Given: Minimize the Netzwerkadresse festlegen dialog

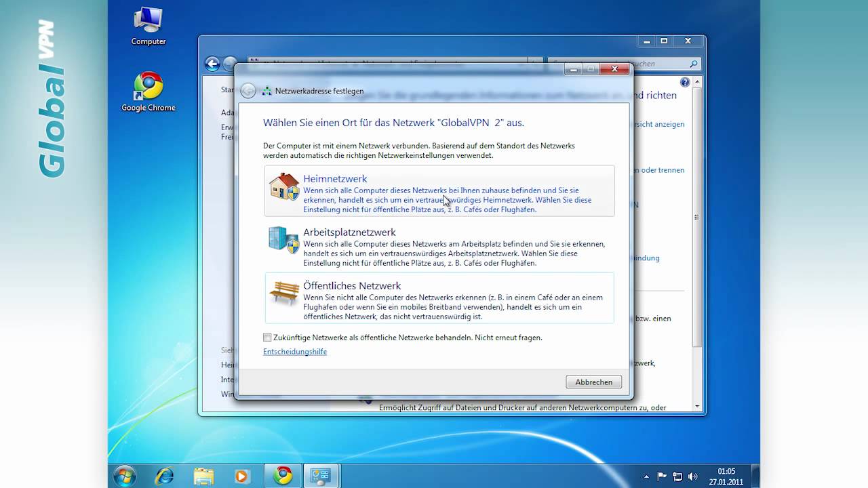Looking at the screenshot, I should click(x=574, y=69).
